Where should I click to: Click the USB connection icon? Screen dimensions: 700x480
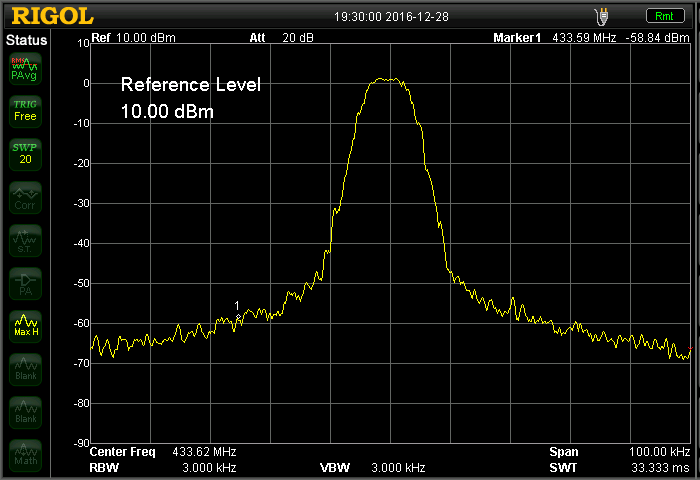pos(601,16)
